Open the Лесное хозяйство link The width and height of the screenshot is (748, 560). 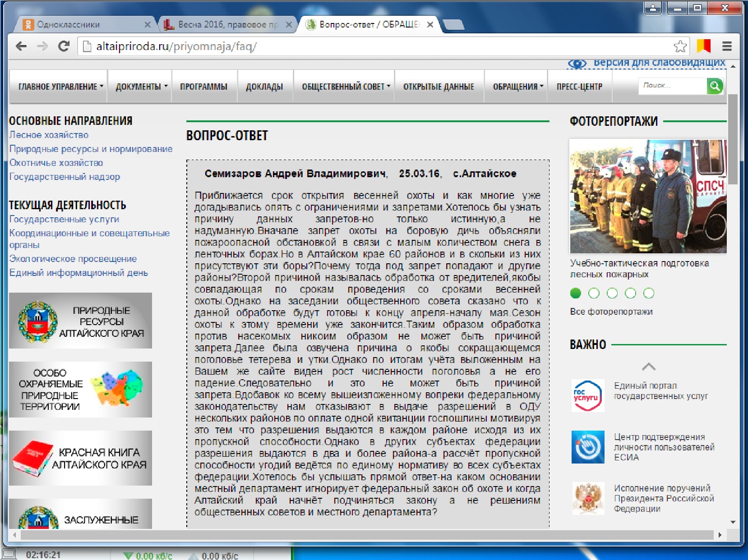point(49,135)
